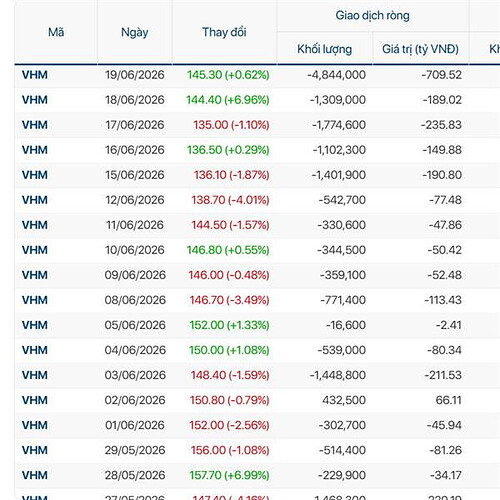Open VHM symbol in 16/06/2026 row

[x=35, y=150]
